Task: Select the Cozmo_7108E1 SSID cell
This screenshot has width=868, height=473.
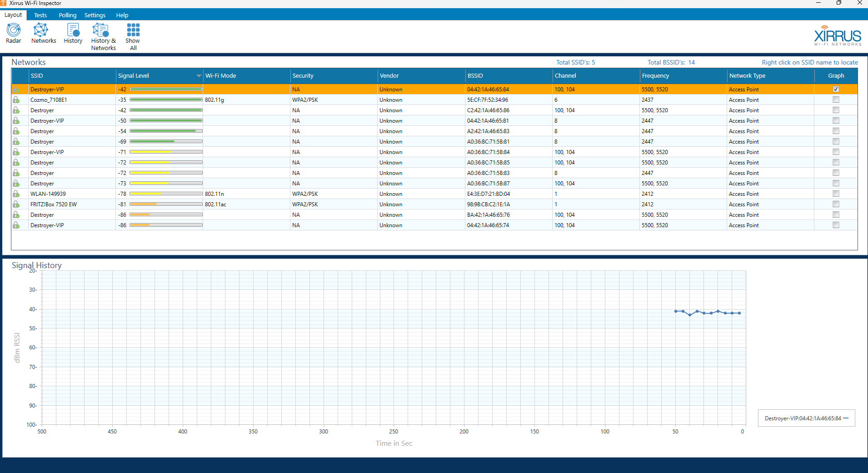Action: pyautogui.click(x=72, y=100)
